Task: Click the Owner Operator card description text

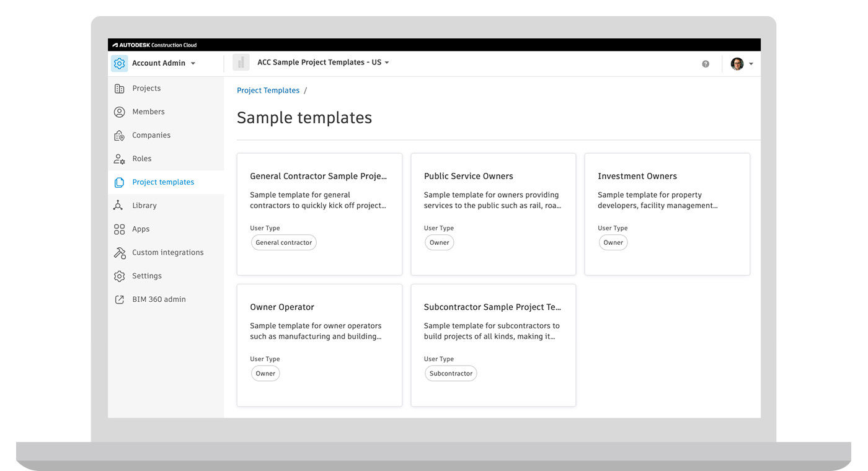Action: (316, 332)
